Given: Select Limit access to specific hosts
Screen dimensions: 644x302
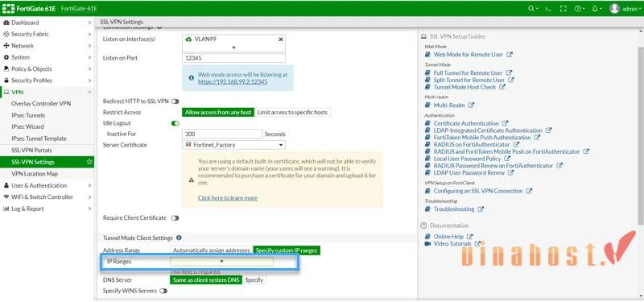Looking at the screenshot, I should (x=292, y=112).
